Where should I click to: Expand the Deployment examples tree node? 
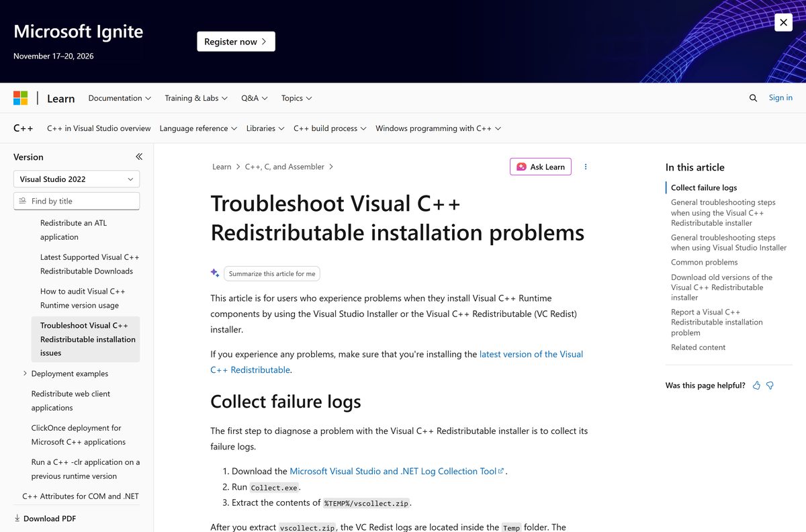[x=25, y=373]
